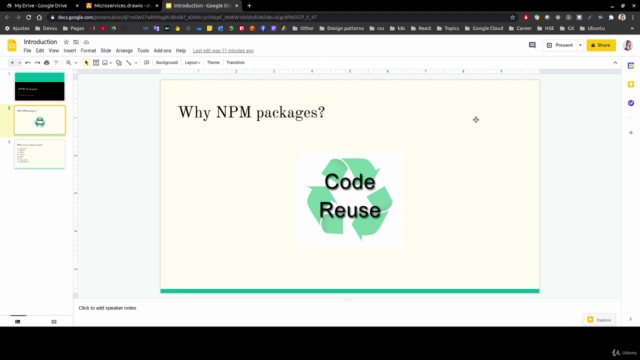
Task: Select slide 2 thumbnail in filmstrip
Action: [40, 120]
